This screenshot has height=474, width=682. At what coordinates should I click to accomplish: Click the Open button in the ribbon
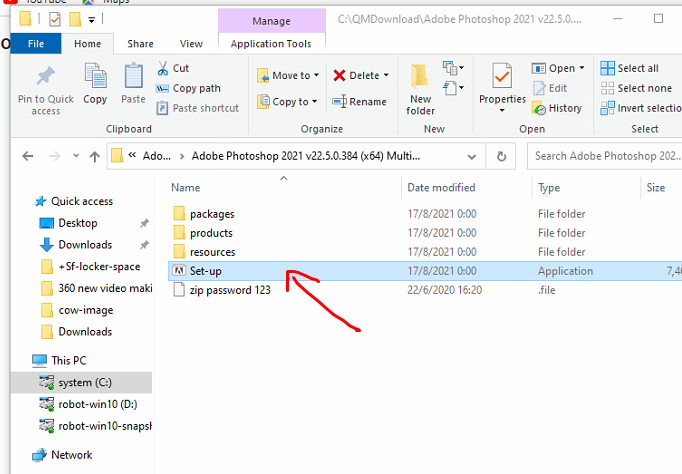pos(553,68)
